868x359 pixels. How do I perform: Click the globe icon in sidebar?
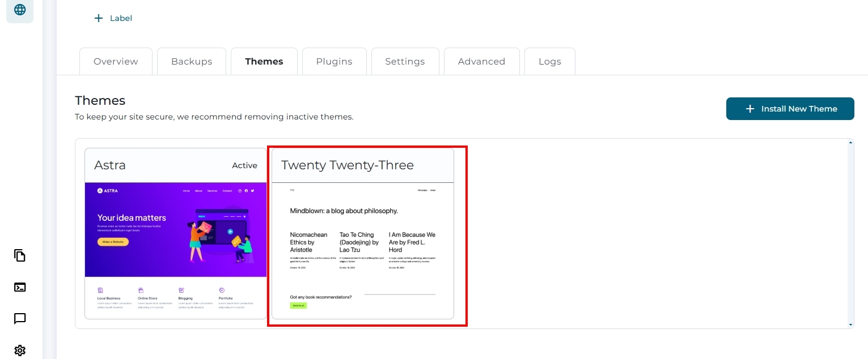[x=20, y=10]
